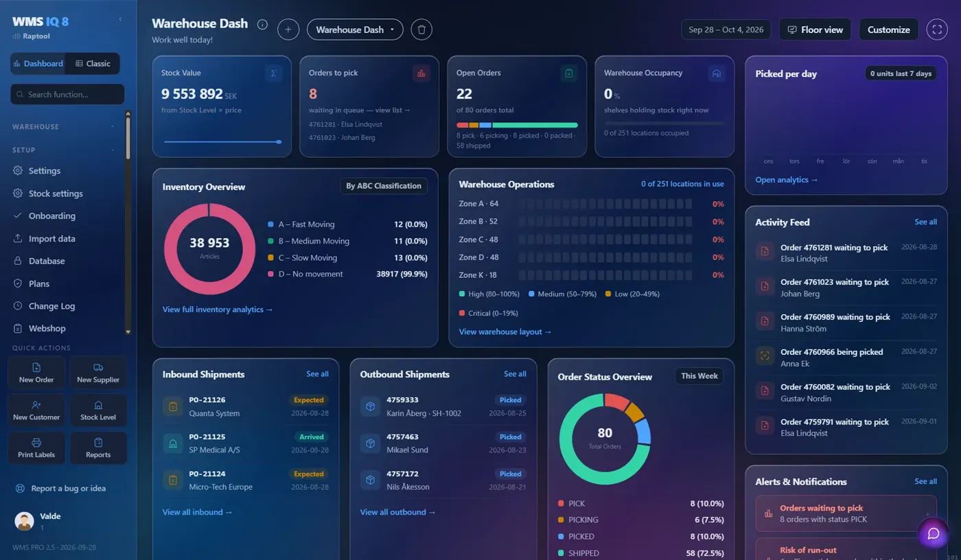
Task: Click Print Labels quick action
Action: pos(36,448)
